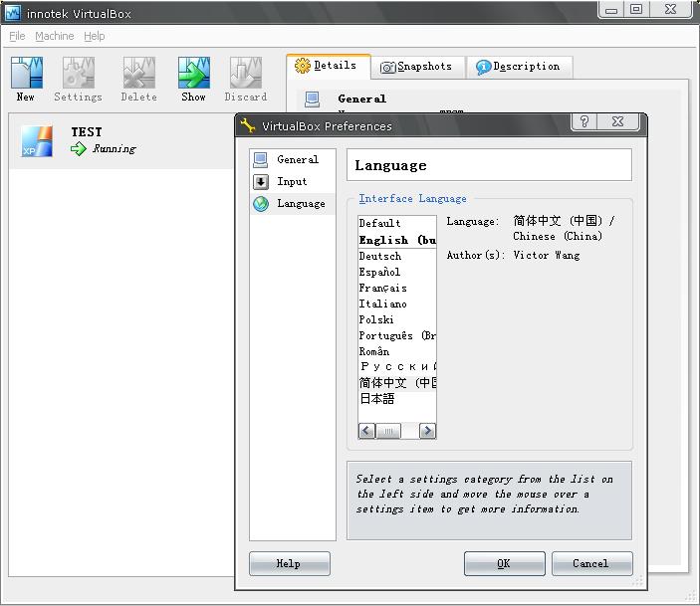
Task: Click the Language globe icon in Preferences sidebar
Action: [x=261, y=204]
